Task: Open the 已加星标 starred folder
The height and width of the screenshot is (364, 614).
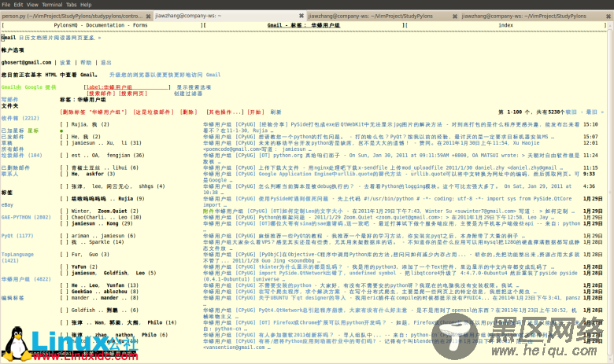Action: pos(13,131)
